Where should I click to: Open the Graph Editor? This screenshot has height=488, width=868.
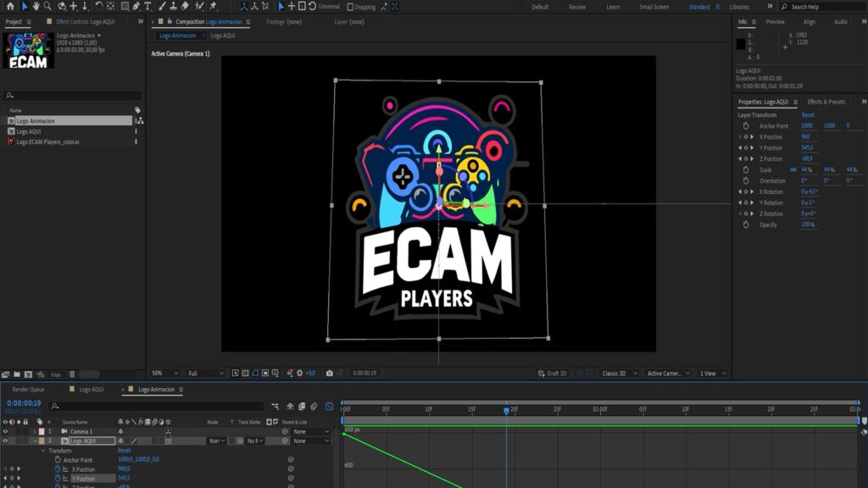pos(328,404)
